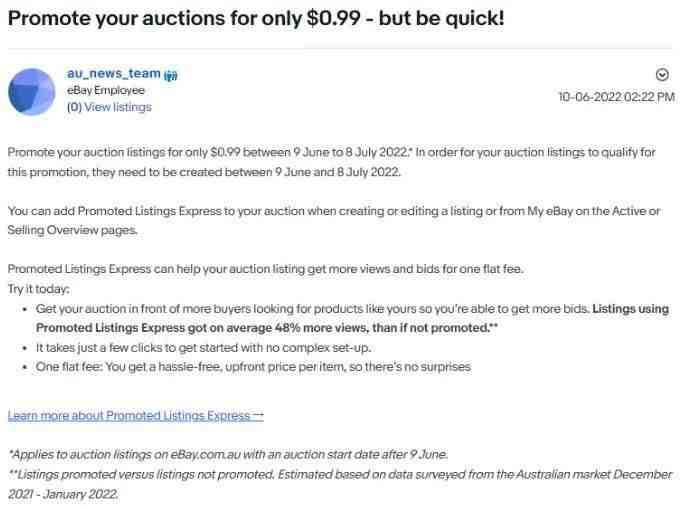682x508 pixels.
Task: Click the post timestamp 10-06-2022 02:22 PM
Action: click(x=616, y=97)
